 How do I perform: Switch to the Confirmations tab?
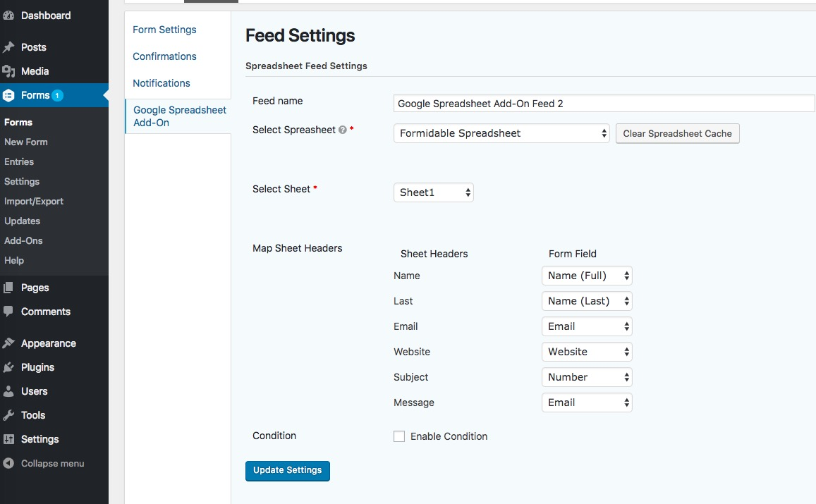click(164, 56)
